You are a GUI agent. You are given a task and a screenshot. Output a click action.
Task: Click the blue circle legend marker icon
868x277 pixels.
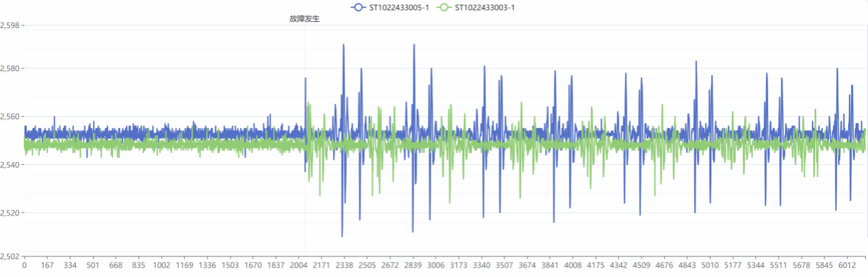point(358,8)
